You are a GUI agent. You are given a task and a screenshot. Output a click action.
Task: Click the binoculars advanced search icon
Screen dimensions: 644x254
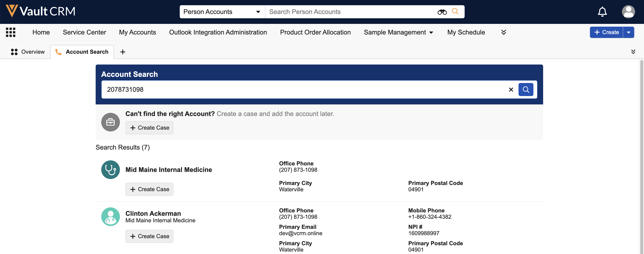[442, 12]
